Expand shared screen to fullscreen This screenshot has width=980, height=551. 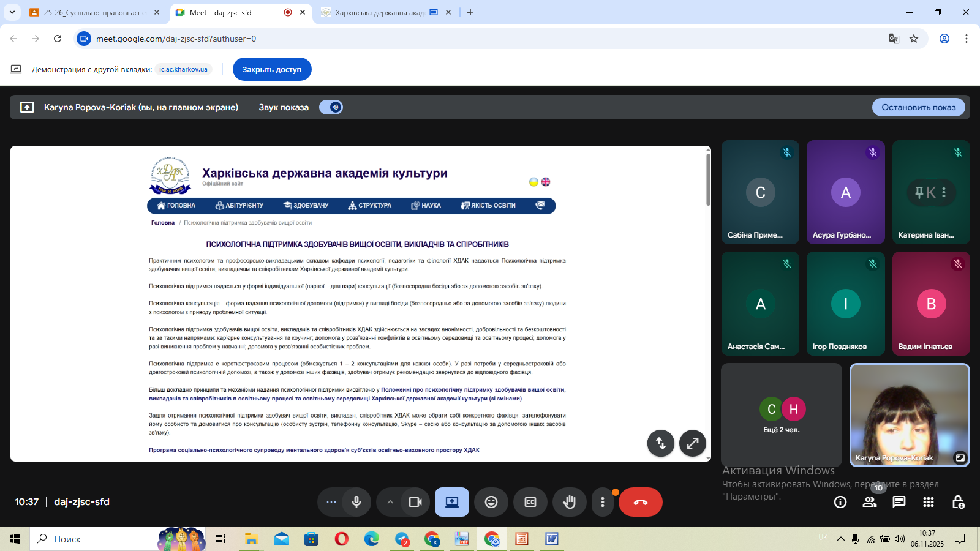692,443
